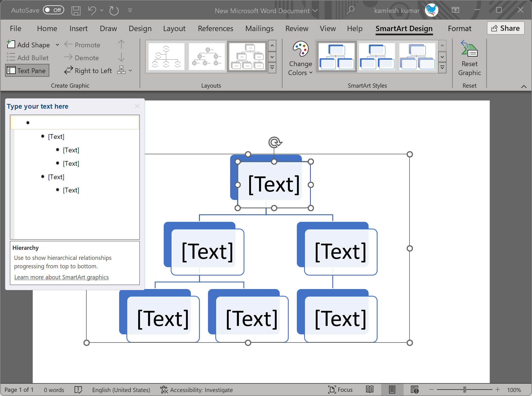Select the first SmartArt style thumbnail

337,57
